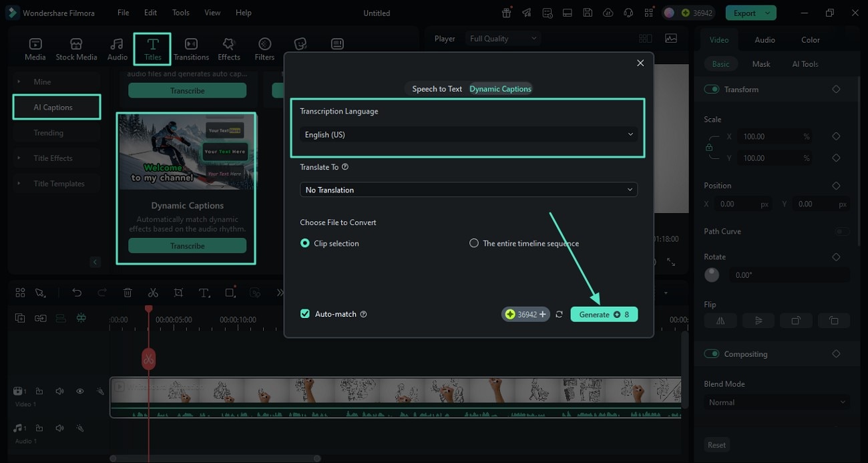Click the Transform keyframe diamond icon
Image resolution: width=868 pixels, height=463 pixels.
(x=836, y=89)
